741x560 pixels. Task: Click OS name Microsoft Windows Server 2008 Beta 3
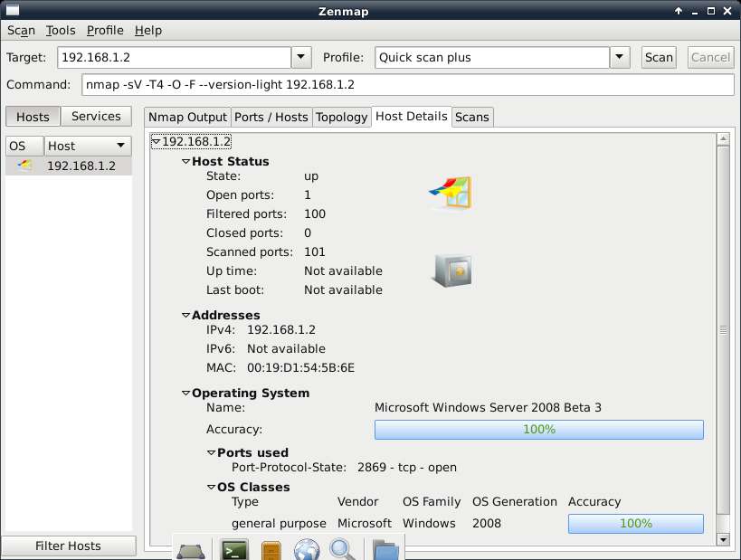(488, 407)
